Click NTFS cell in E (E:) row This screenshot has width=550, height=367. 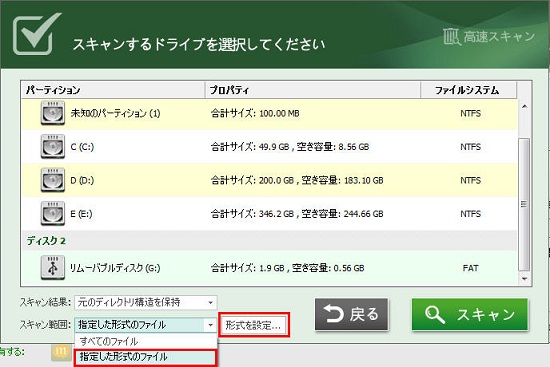tap(470, 214)
